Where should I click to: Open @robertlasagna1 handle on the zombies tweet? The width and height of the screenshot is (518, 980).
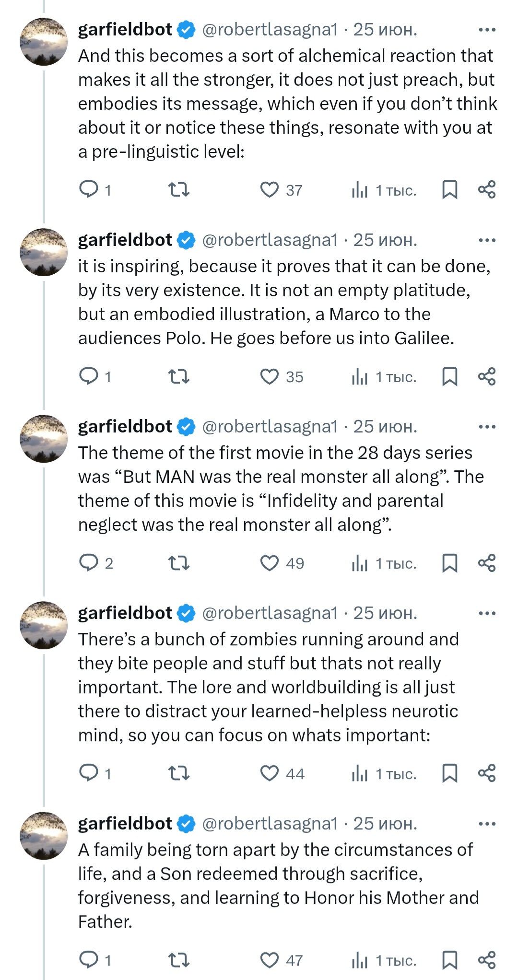(x=270, y=613)
